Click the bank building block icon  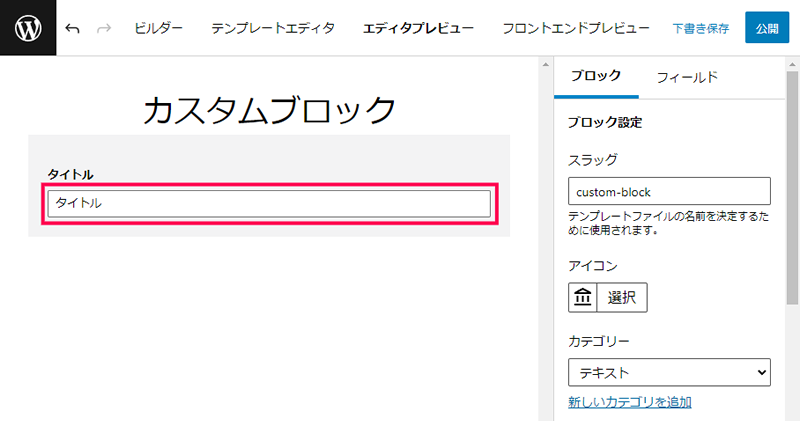583,297
